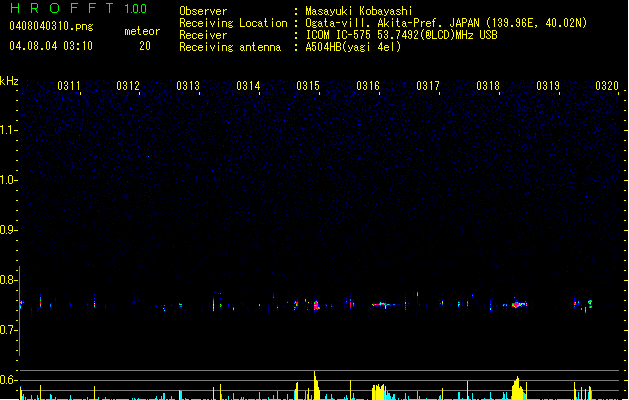Click the 0312 time marker
This screenshot has height=400, width=629.
coord(128,85)
